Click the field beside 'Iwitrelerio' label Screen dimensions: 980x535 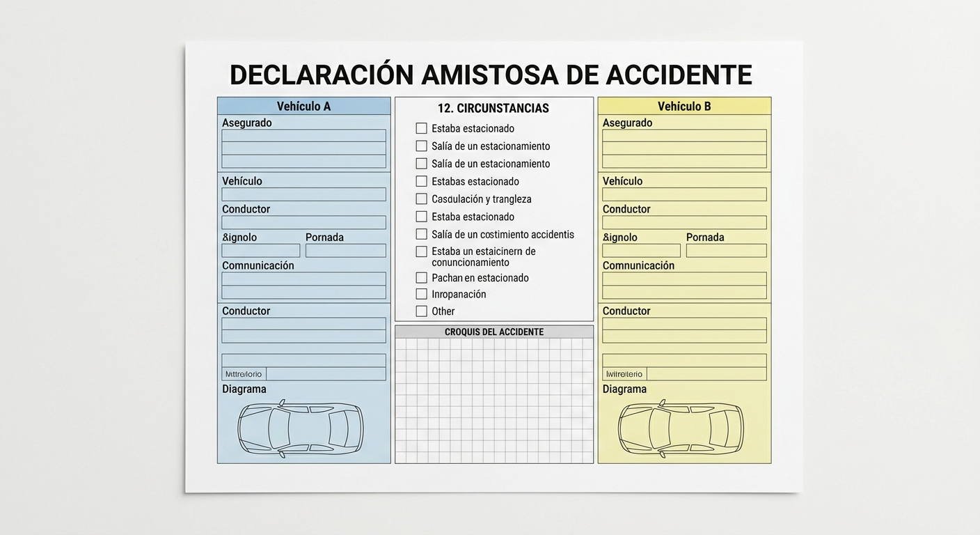706,374
